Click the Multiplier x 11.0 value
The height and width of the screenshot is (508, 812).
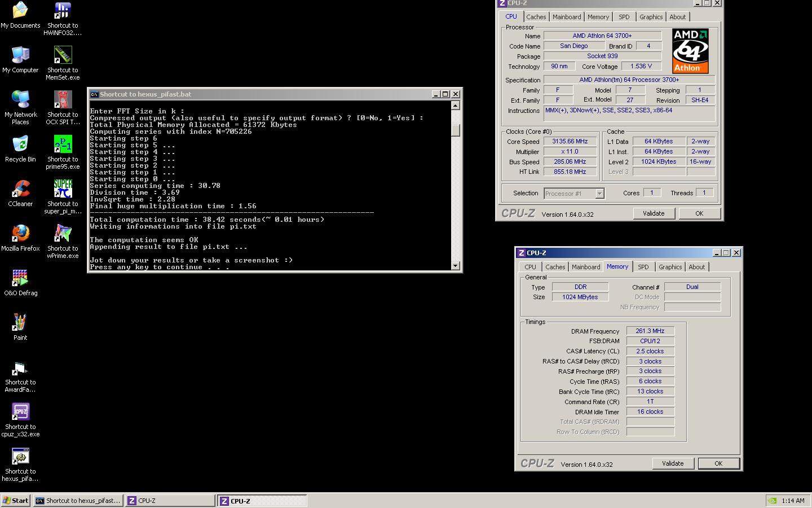[x=570, y=152]
